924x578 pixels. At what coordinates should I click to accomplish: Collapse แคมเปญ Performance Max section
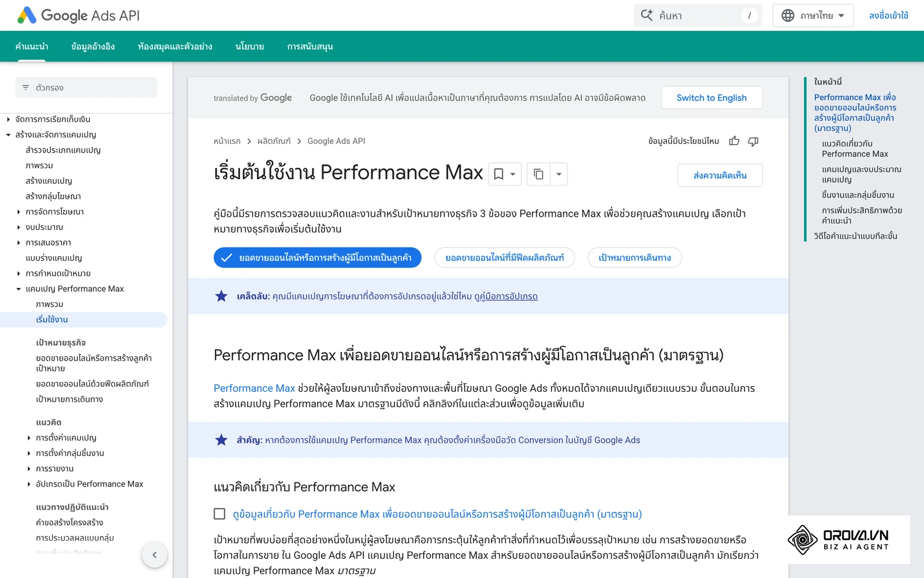pos(18,289)
